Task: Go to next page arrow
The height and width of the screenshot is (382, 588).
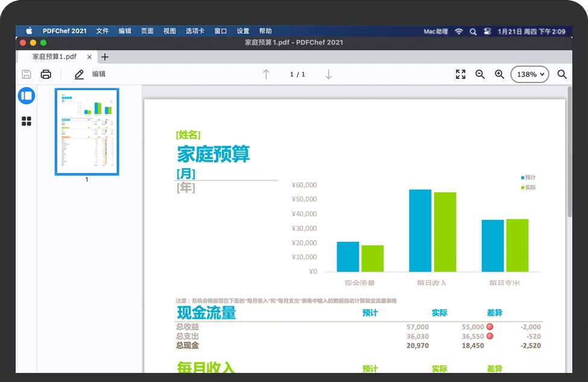Action: (329, 74)
